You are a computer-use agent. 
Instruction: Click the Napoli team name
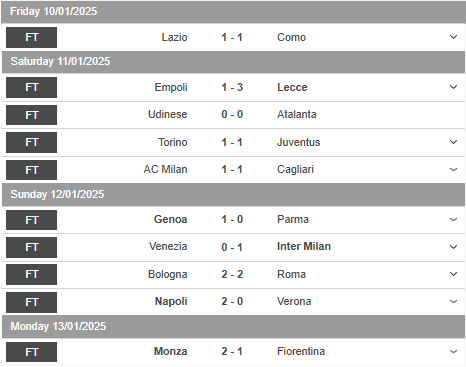(x=171, y=301)
